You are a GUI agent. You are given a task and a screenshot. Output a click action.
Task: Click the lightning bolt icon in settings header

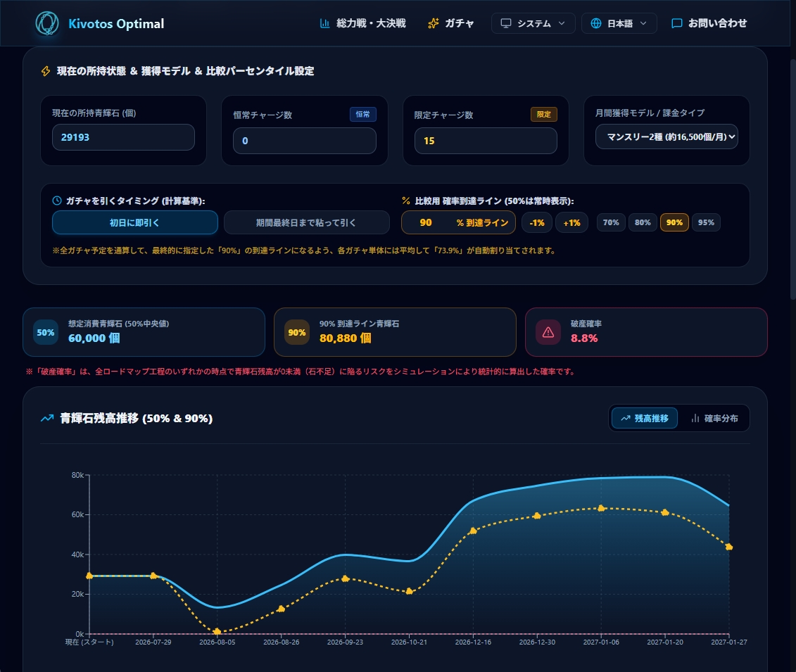pyautogui.click(x=46, y=71)
